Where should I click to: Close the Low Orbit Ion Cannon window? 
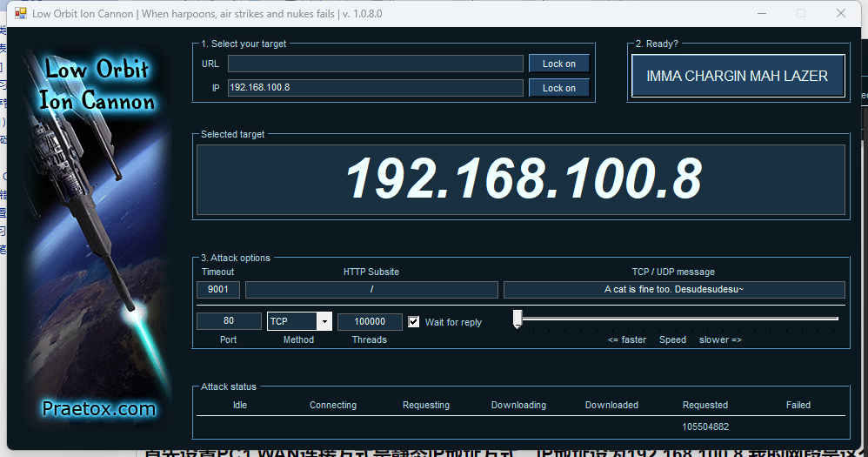[841, 13]
